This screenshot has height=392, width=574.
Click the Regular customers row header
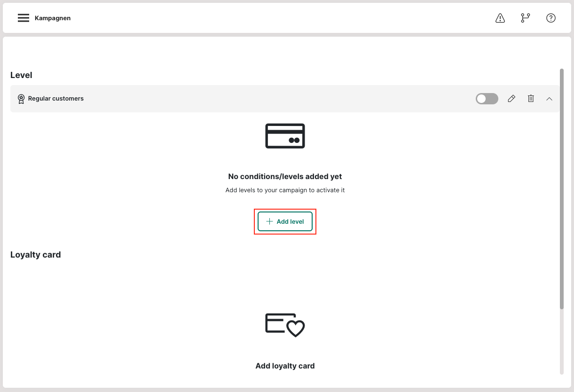pyautogui.click(x=235, y=99)
